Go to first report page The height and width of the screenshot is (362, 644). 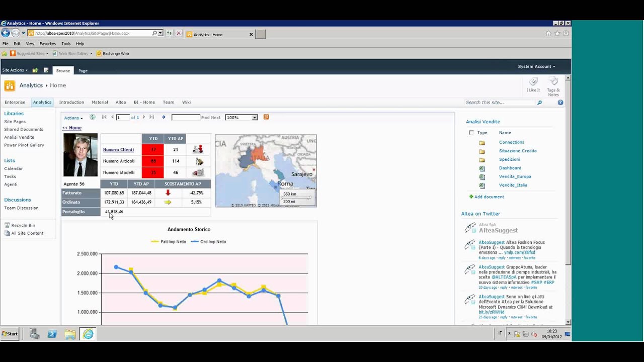click(x=104, y=117)
